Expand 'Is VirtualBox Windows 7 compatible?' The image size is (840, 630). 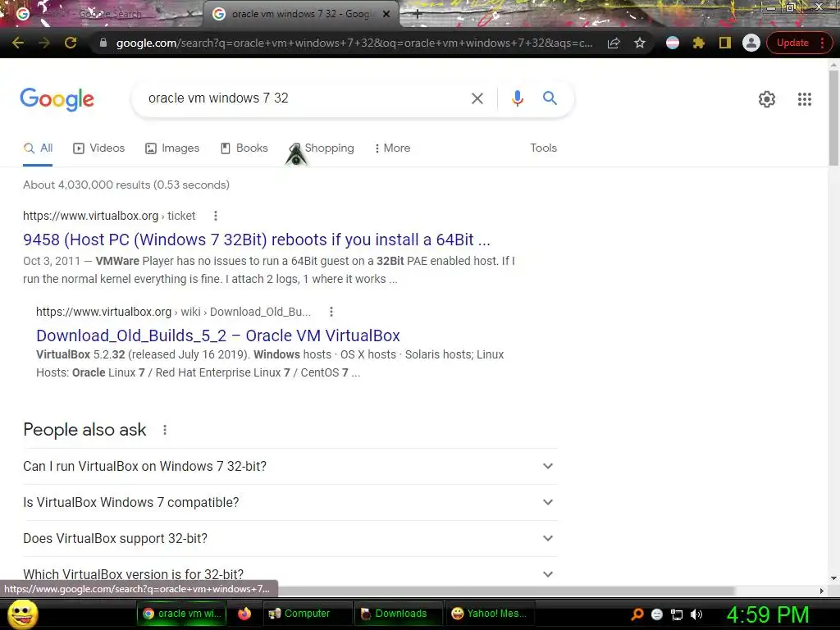coord(290,503)
